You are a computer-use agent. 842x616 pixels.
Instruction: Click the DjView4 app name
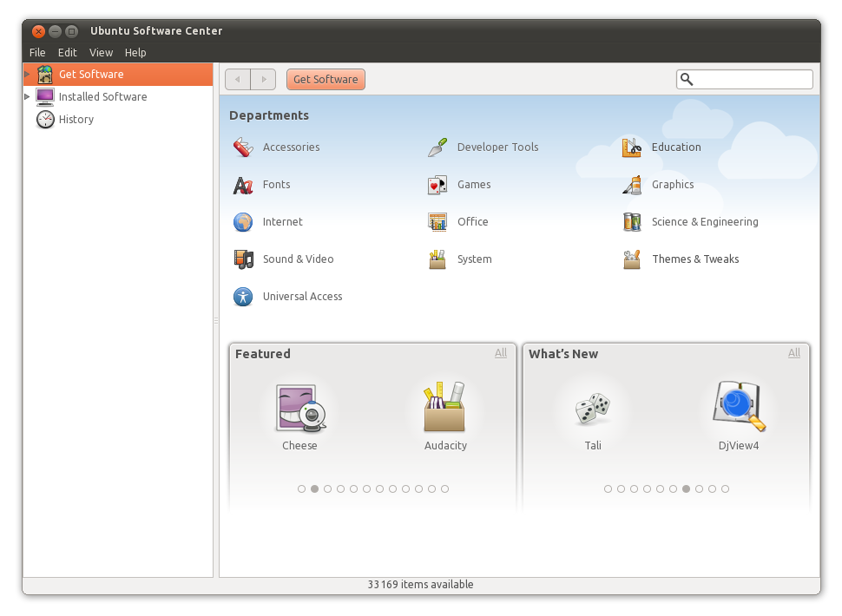(x=739, y=445)
